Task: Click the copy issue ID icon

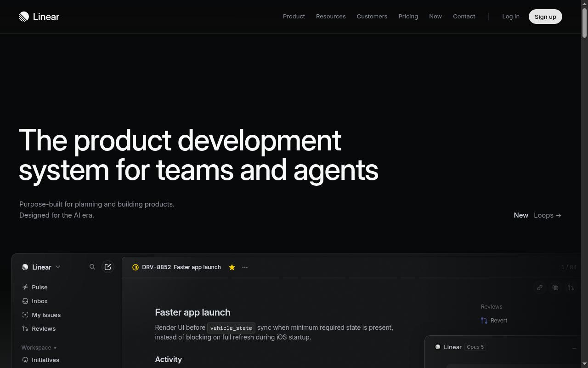Action: coord(555,287)
